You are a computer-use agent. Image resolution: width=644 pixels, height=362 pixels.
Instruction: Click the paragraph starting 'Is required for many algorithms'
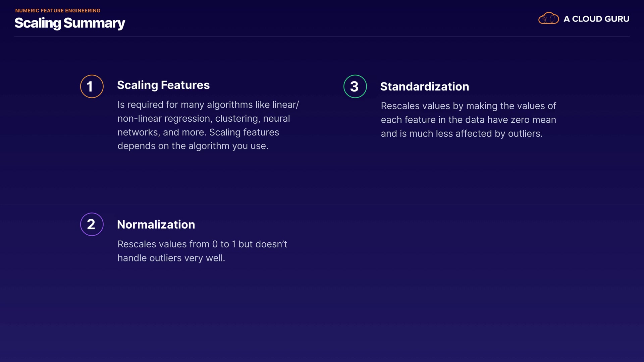tap(208, 105)
